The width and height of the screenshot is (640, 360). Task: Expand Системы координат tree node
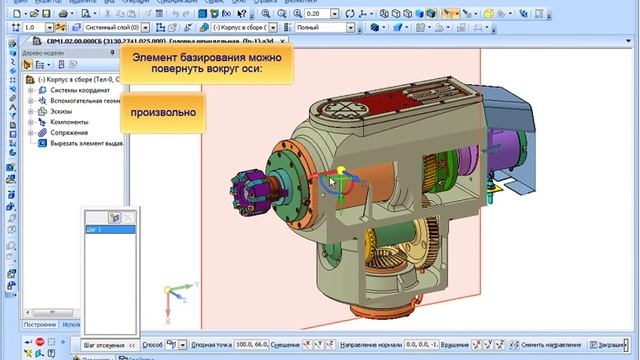[x=31, y=90]
